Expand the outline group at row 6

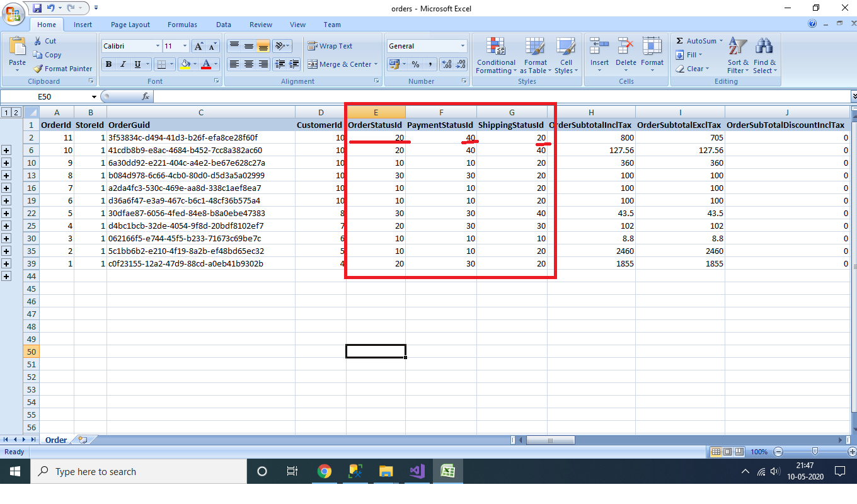pos(6,150)
